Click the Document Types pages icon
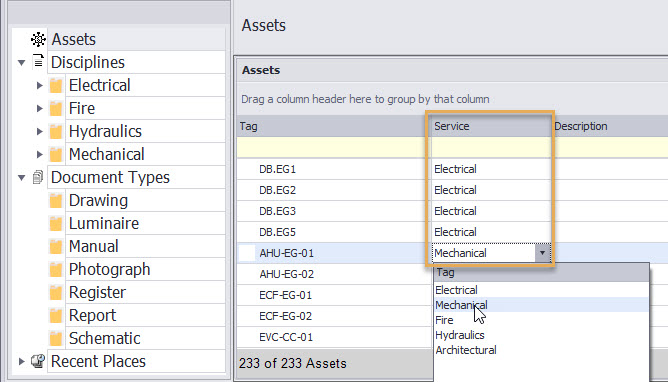Image resolution: width=668 pixels, height=382 pixels. pos(38,177)
